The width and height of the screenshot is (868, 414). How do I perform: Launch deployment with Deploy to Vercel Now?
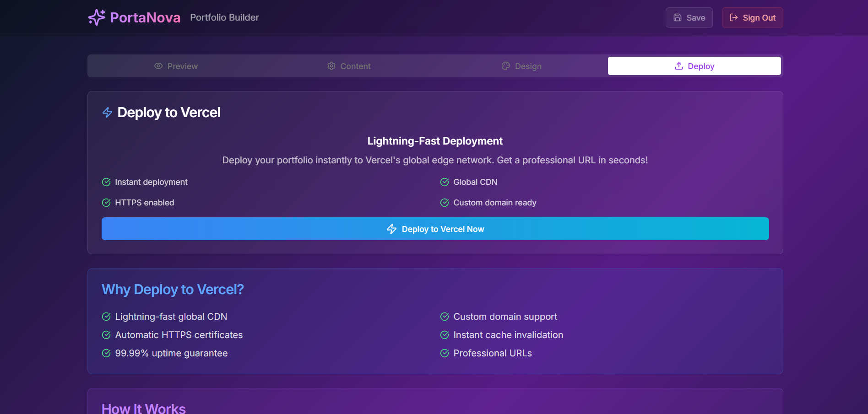pyautogui.click(x=435, y=229)
